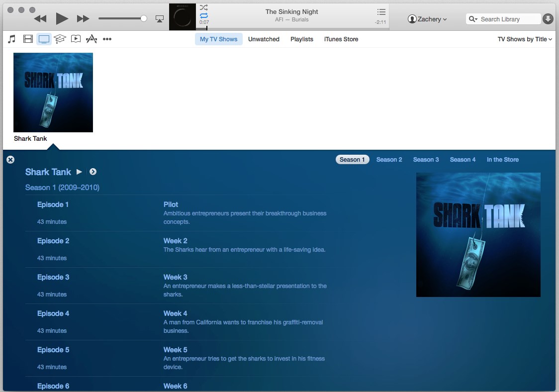Select the Episode 2 row

click(x=182, y=249)
